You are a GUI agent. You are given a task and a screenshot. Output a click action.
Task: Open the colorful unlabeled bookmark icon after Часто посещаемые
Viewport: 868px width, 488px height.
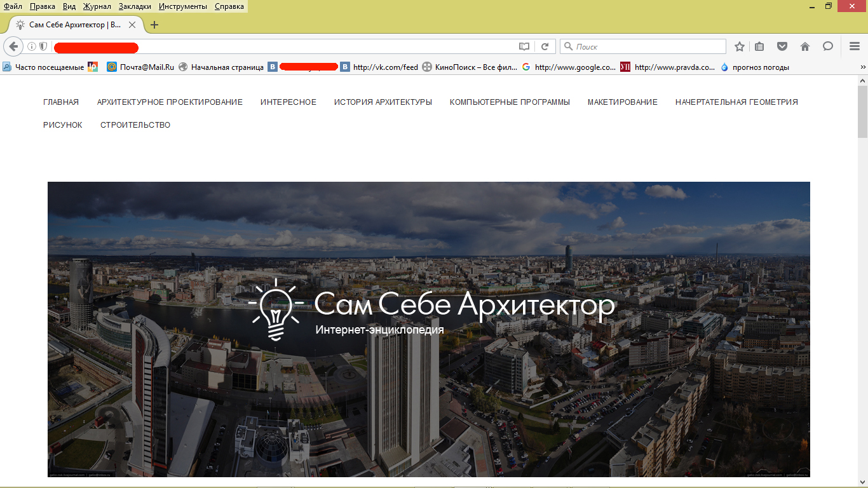point(93,67)
